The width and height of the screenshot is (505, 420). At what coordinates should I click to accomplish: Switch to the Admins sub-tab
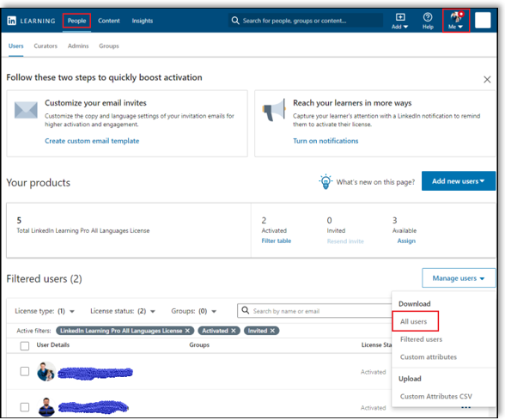[x=78, y=46]
